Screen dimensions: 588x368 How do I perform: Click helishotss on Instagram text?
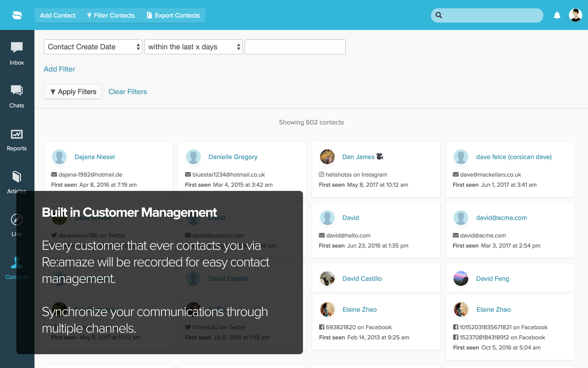tap(356, 175)
